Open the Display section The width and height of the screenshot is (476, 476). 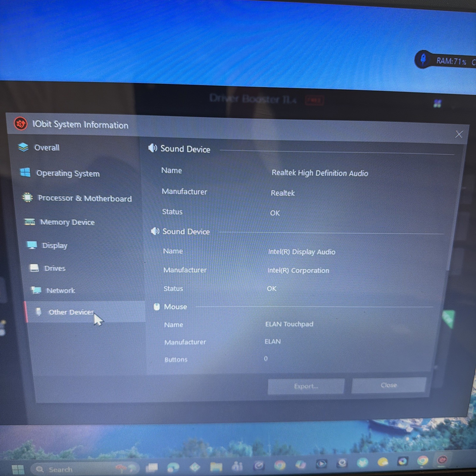(x=55, y=245)
